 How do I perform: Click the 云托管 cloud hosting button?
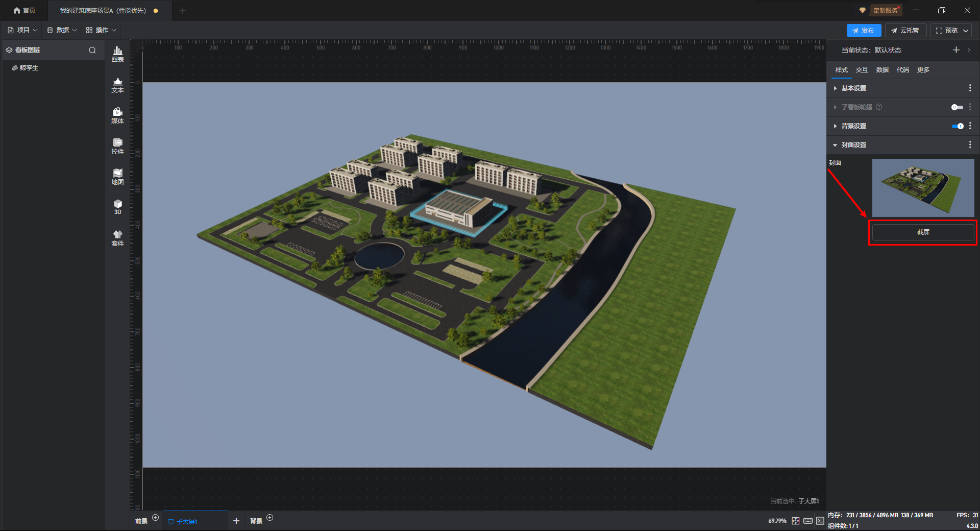coord(905,31)
